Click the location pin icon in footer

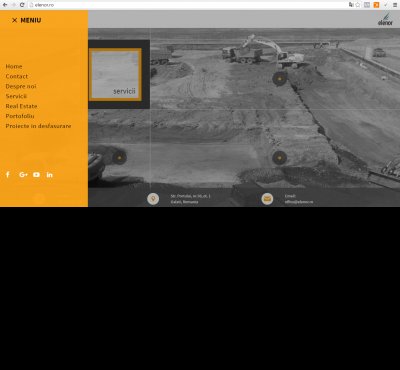coord(153,199)
